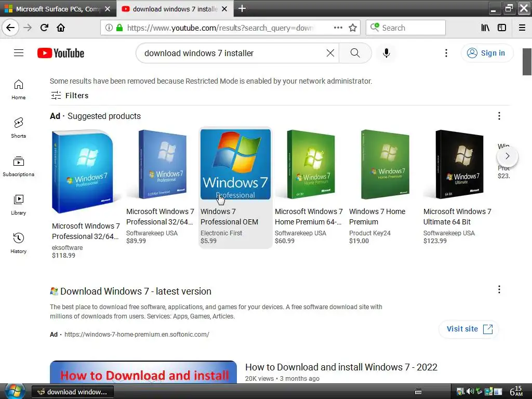Reload the current page
532x399 pixels.
click(x=44, y=28)
